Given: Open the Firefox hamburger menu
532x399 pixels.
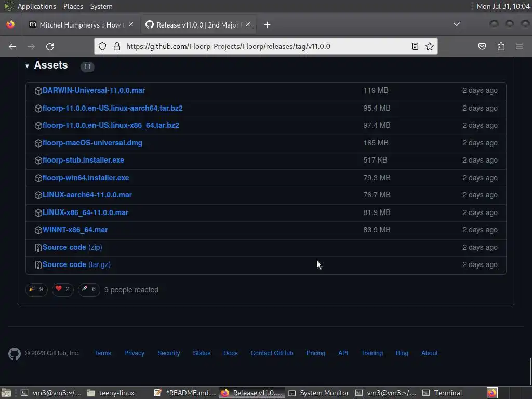Looking at the screenshot, I should pos(520,46).
